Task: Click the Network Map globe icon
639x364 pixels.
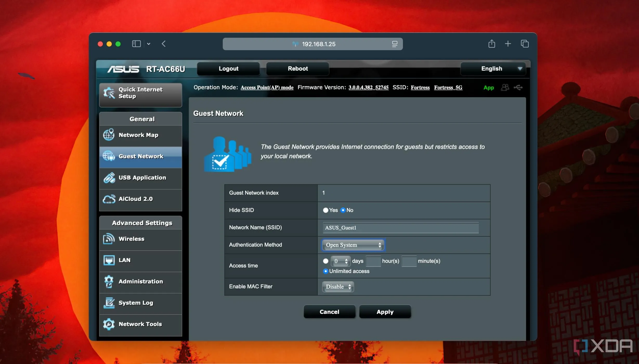Action: coord(109,135)
